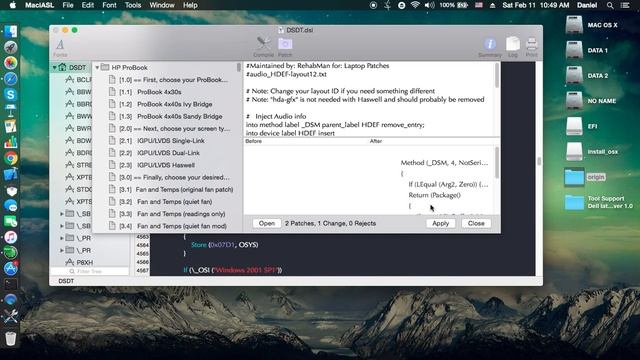
Task: Open the Tools menu
Action: coord(133,5)
